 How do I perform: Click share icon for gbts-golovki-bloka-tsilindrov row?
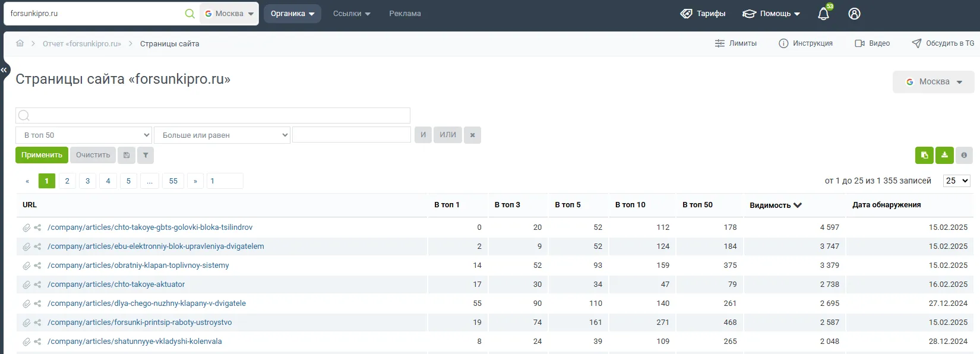pyautogui.click(x=37, y=227)
